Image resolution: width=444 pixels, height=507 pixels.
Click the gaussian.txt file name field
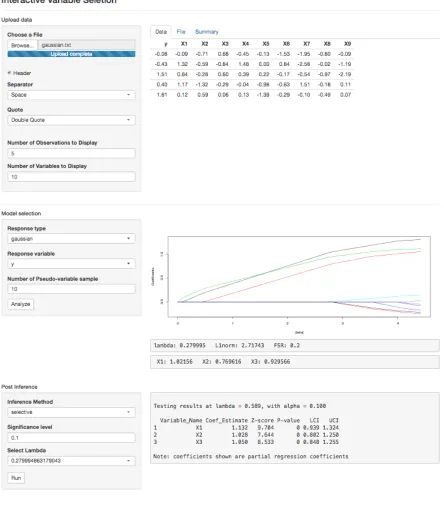click(x=87, y=45)
